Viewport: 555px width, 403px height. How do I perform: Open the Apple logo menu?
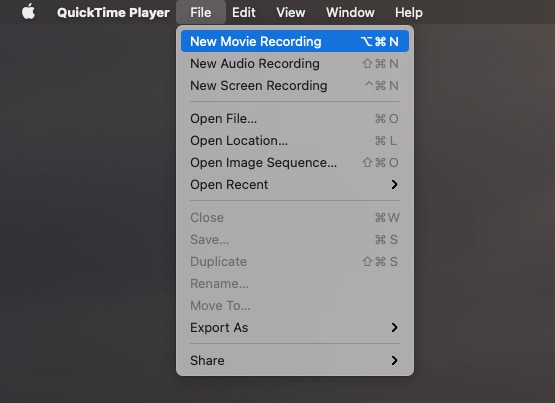[28, 12]
